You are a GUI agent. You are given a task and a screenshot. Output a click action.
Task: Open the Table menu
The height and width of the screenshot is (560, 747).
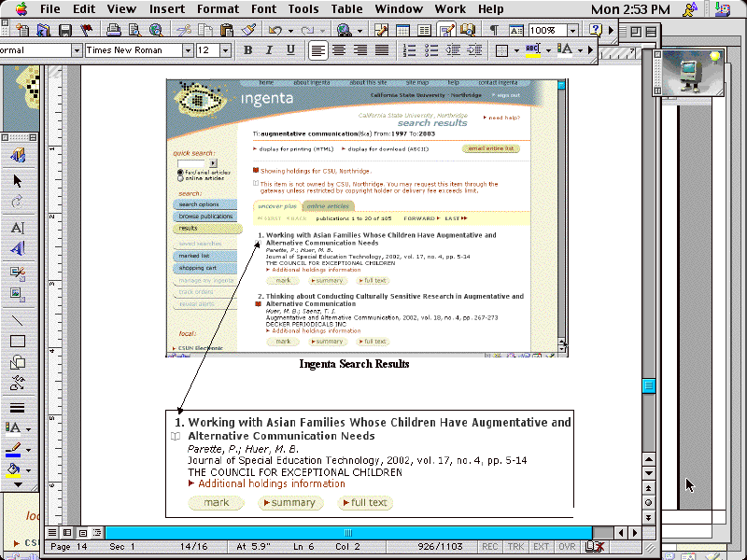coord(346,9)
